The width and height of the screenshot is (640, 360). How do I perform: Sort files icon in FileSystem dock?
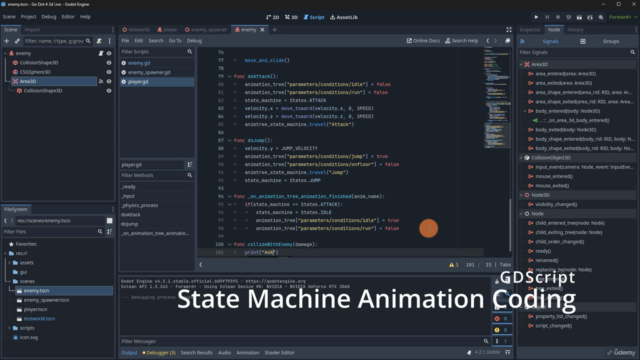[x=109, y=231]
